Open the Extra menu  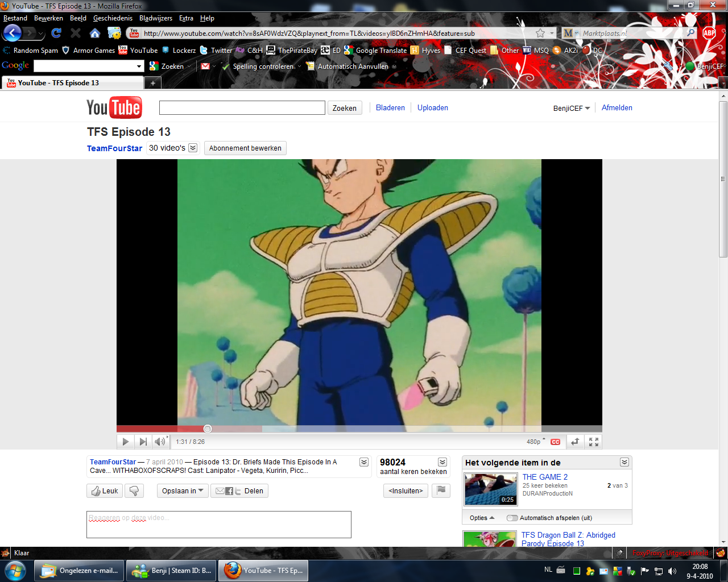point(186,18)
